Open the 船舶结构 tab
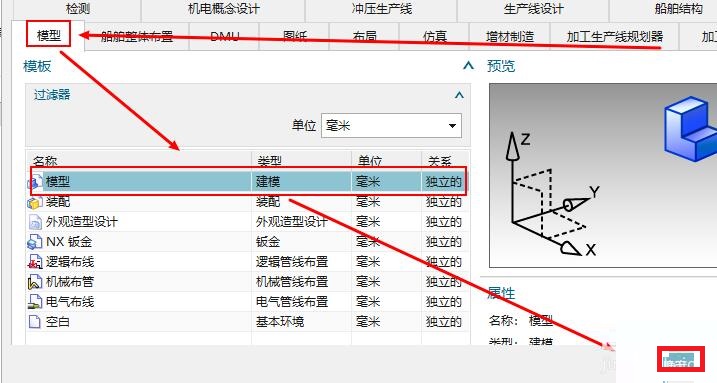 [678, 9]
